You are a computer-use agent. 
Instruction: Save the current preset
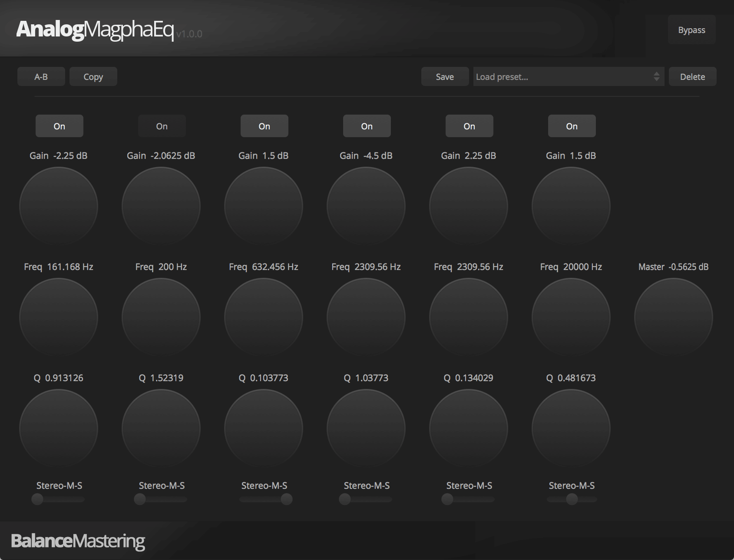pos(445,76)
